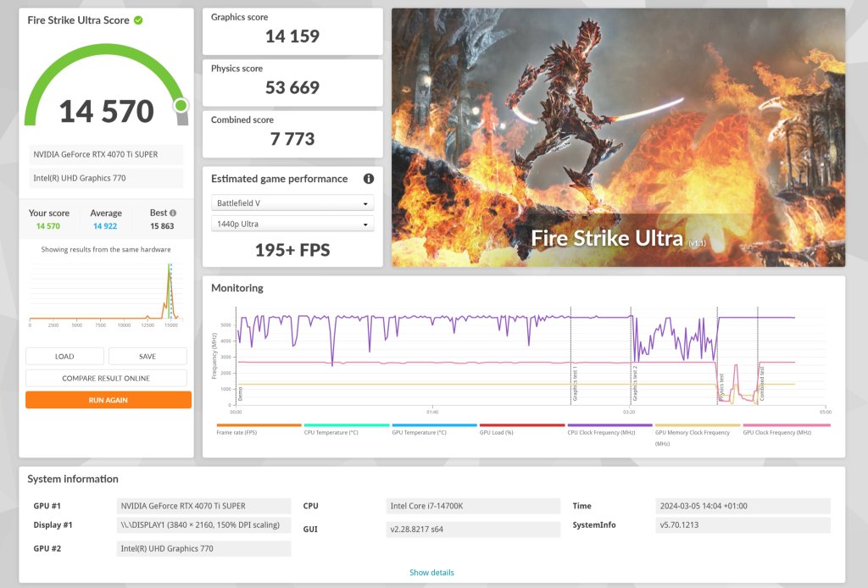Click the SystemInfo version v5.70.1213
The image size is (868, 588).
point(743,525)
